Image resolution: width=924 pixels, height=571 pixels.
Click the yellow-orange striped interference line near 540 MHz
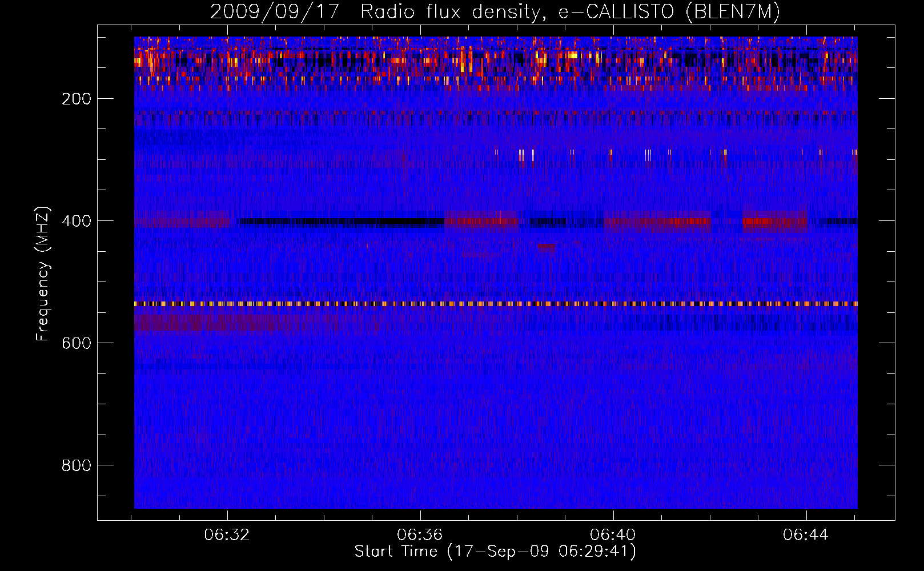click(x=496, y=304)
